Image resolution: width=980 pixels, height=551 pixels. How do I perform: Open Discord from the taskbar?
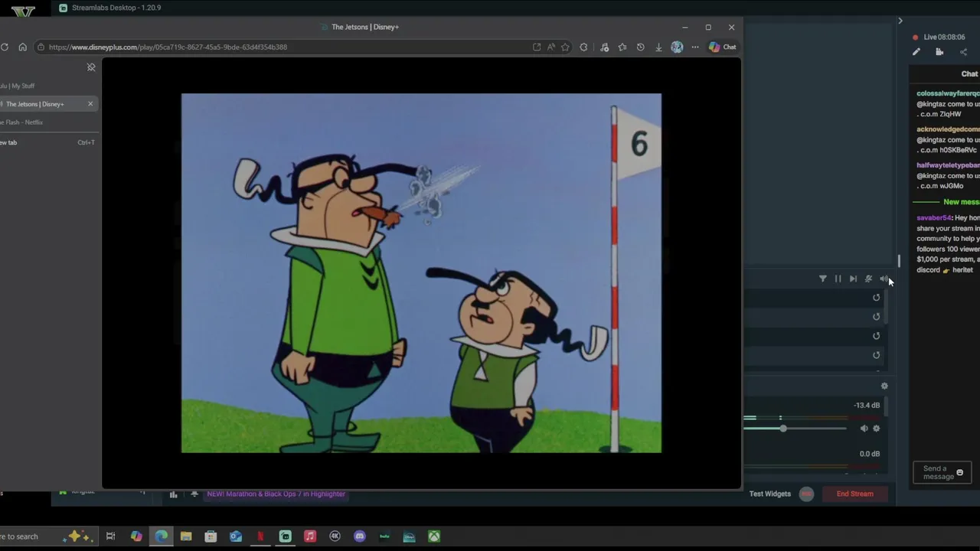click(360, 536)
